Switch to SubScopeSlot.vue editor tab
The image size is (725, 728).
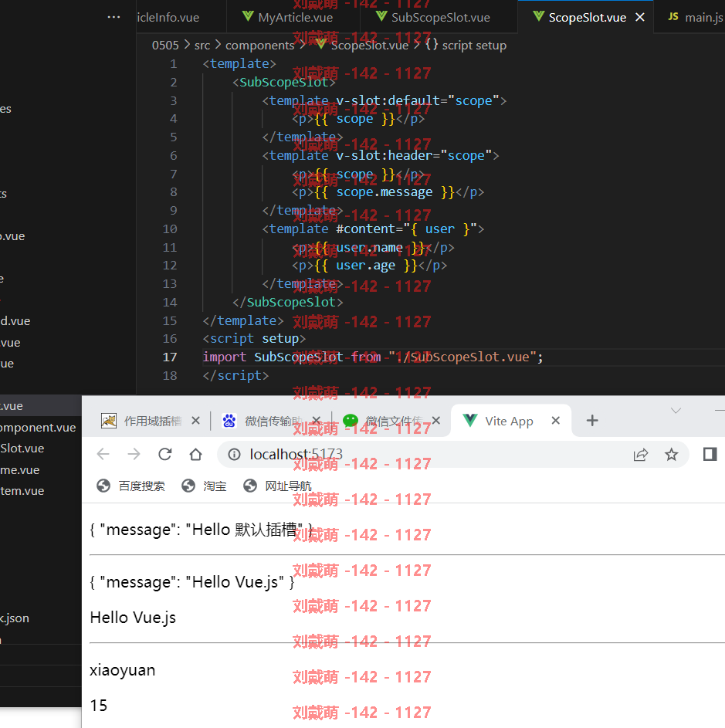pos(439,17)
